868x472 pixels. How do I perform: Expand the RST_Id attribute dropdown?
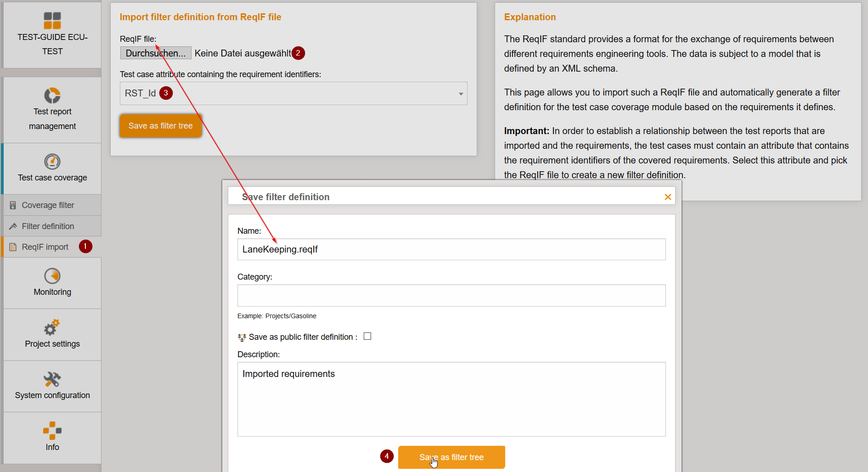461,94
